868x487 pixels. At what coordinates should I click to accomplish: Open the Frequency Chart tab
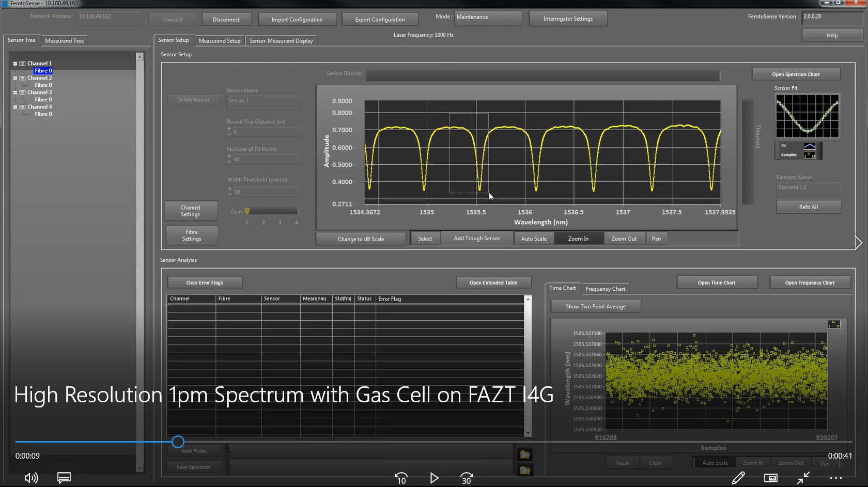tap(605, 289)
